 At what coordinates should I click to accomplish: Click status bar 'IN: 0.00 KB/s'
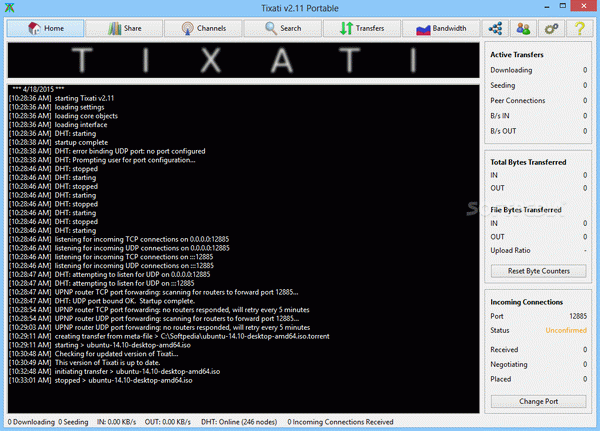click(x=116, y=422)
